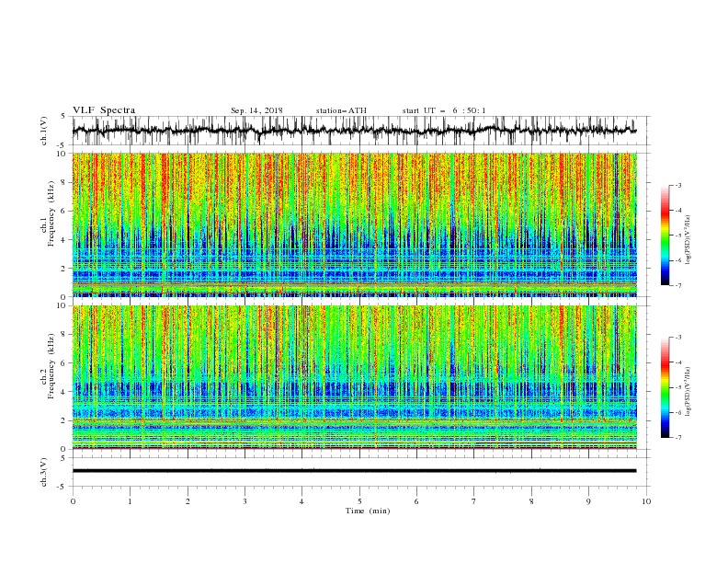The image size is (728, 563).
Task: Click the lower log(PSD) colorbar label
Action: (x=688, y=392)
